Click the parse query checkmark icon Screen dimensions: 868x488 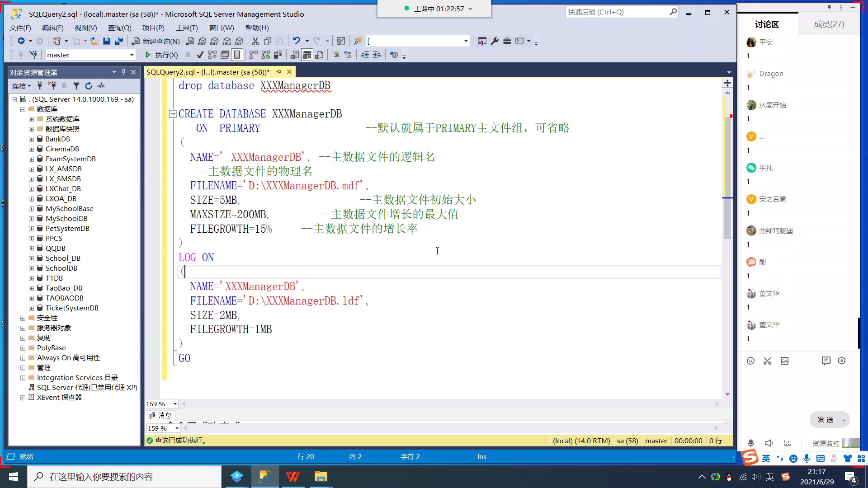coord(200,55)
